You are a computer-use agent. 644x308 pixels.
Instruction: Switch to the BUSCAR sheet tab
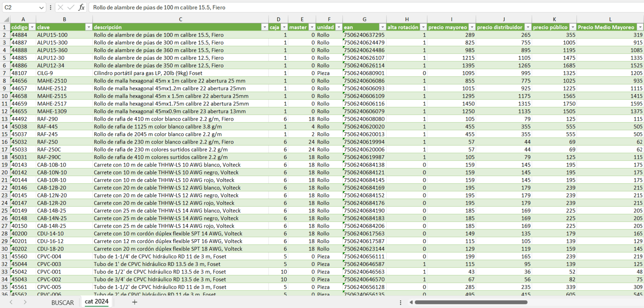tap(62, 302)
